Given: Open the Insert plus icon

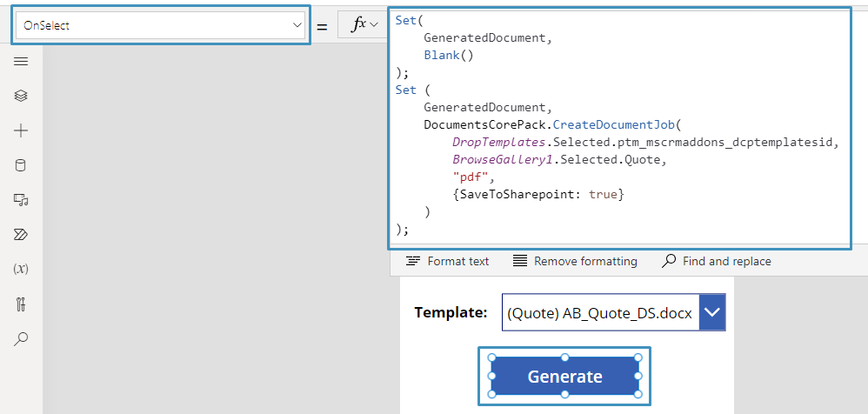Looking at the screenshot, I should coord(21,130).
